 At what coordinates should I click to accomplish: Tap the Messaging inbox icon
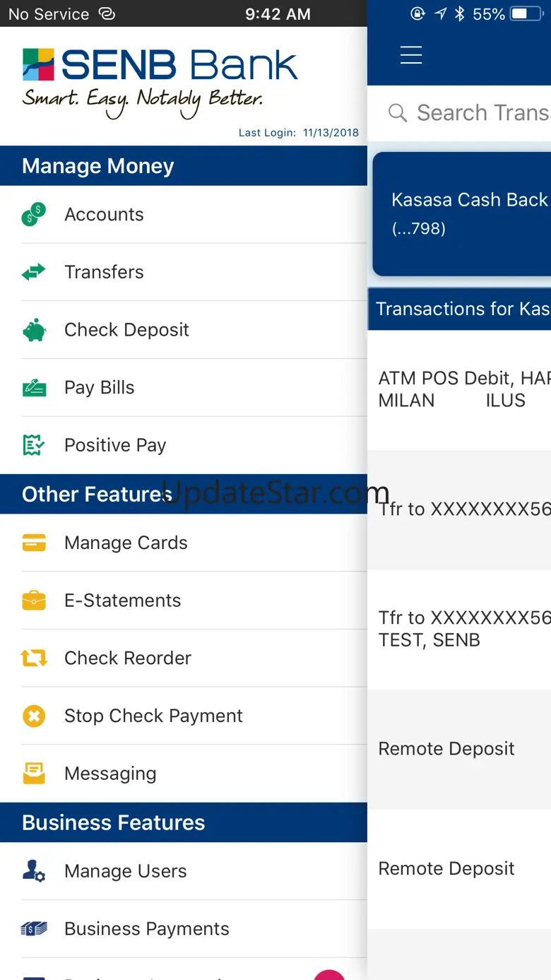(x=34, y=774)
